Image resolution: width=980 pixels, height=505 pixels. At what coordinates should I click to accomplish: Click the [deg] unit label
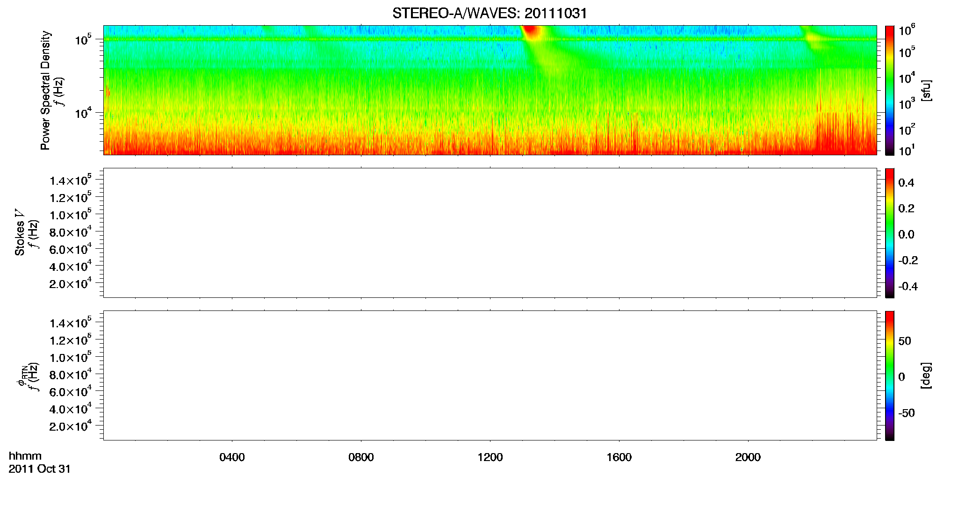tap(926, 375)
